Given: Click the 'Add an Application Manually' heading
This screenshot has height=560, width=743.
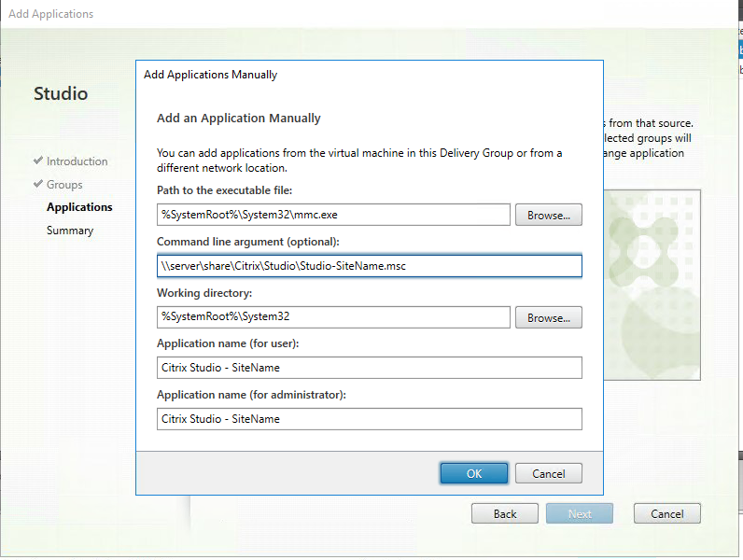Looking at the screenshot, I should [239, 118].
